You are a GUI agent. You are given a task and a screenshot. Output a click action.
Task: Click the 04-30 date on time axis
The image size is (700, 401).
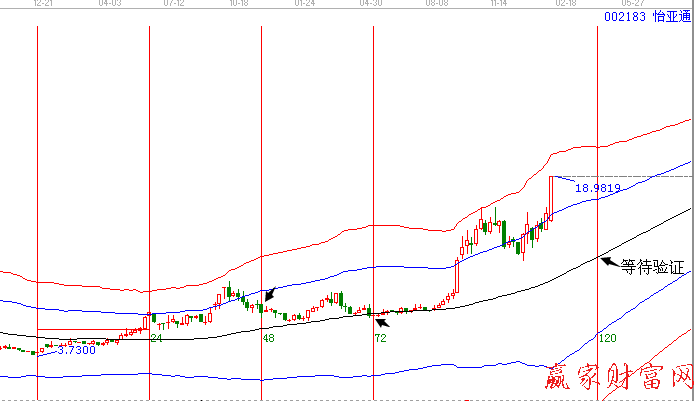(x=371, y=4)
